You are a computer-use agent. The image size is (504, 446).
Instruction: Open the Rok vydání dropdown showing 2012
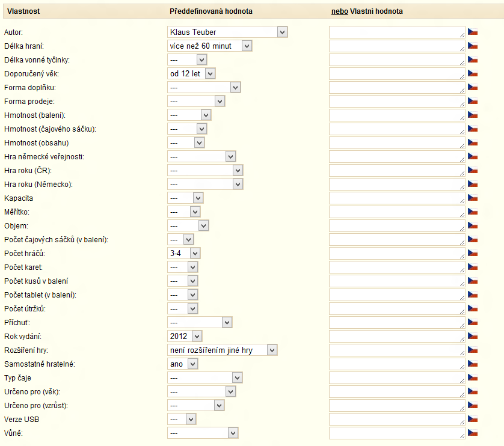[185, 336]
